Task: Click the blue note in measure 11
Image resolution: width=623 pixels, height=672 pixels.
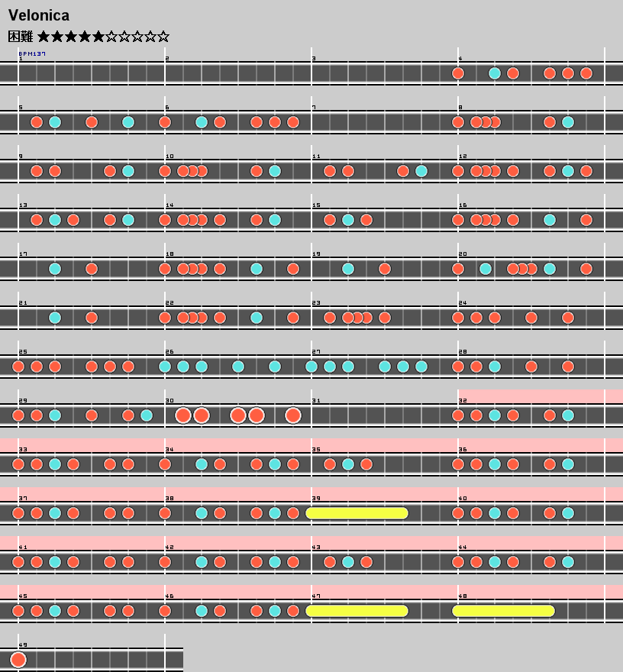Action: pos(421,171)
